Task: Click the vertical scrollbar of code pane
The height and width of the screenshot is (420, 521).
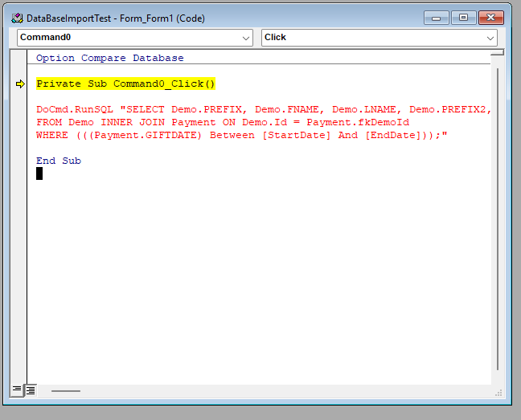Action: [498, 219]
